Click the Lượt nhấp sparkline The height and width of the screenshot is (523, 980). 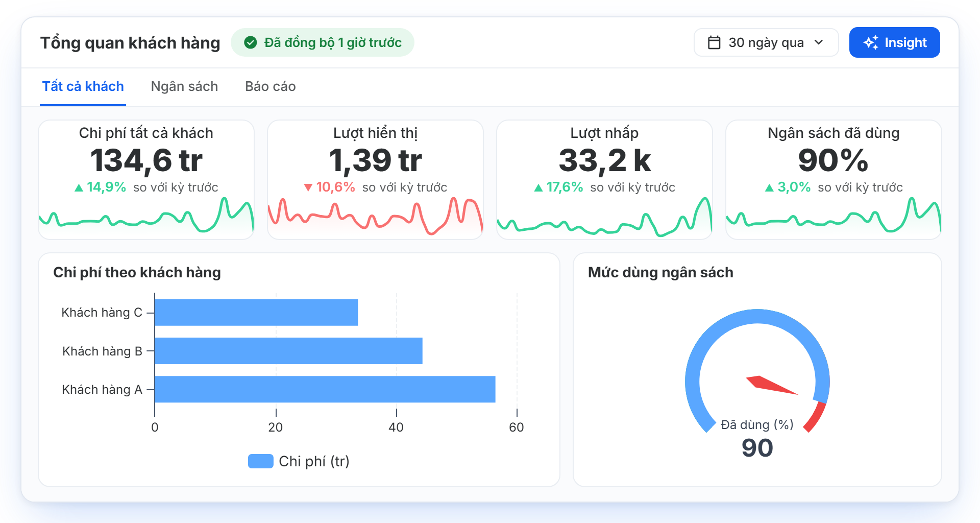(x=604, y=217)
